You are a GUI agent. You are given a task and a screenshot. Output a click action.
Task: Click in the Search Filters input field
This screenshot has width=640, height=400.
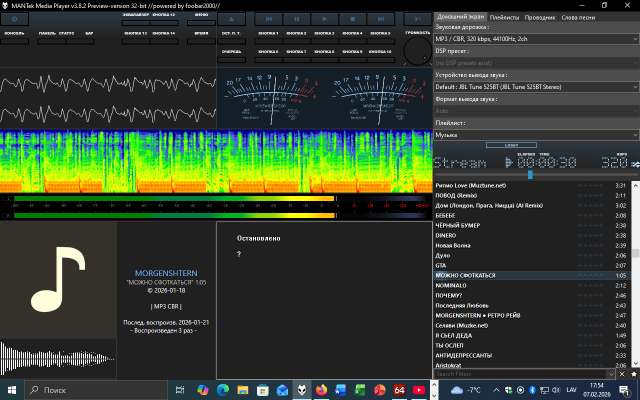pos(520,374)
